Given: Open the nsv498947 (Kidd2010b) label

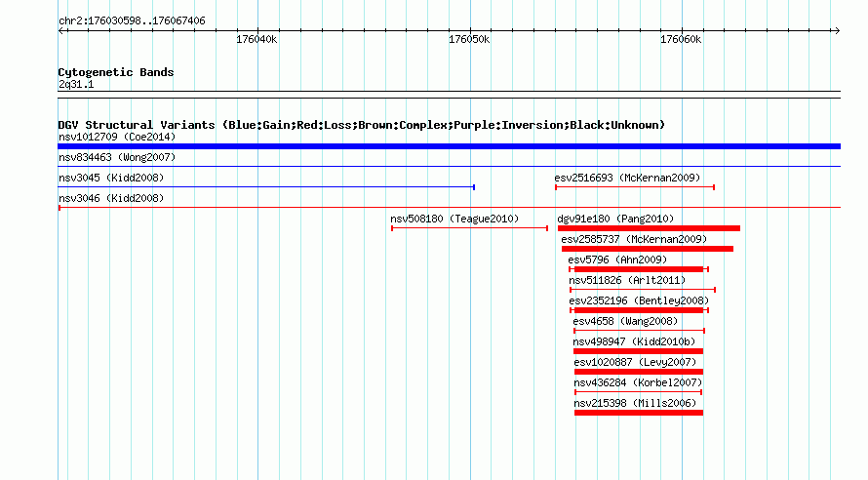Looking at the screenshot, I should coord(634,341).
